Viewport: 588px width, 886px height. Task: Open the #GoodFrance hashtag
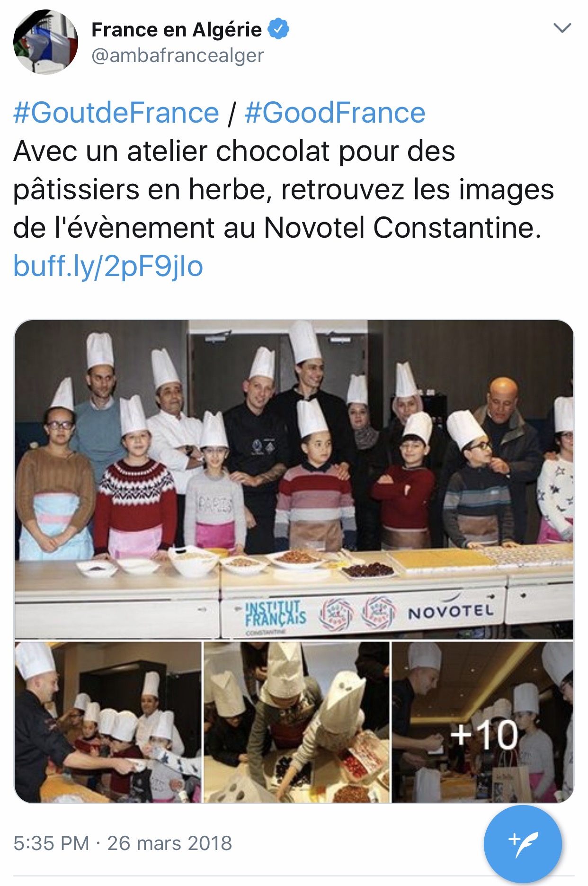click(335, 113)
